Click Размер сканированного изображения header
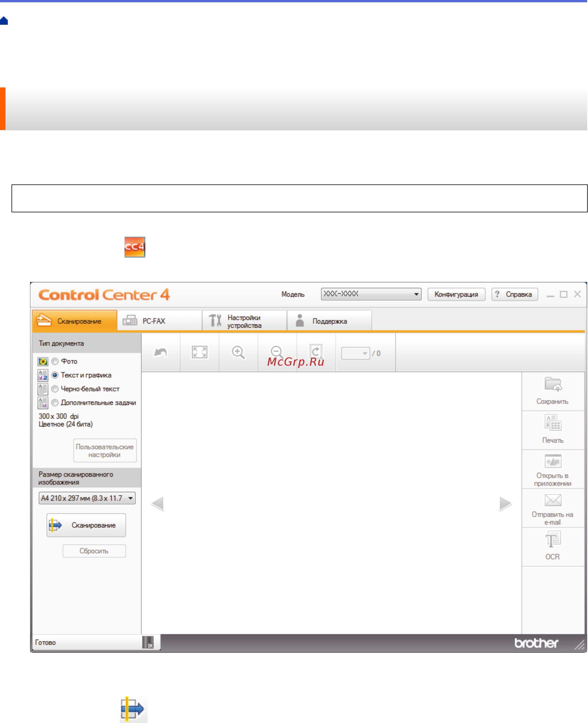 click(87, 478)
